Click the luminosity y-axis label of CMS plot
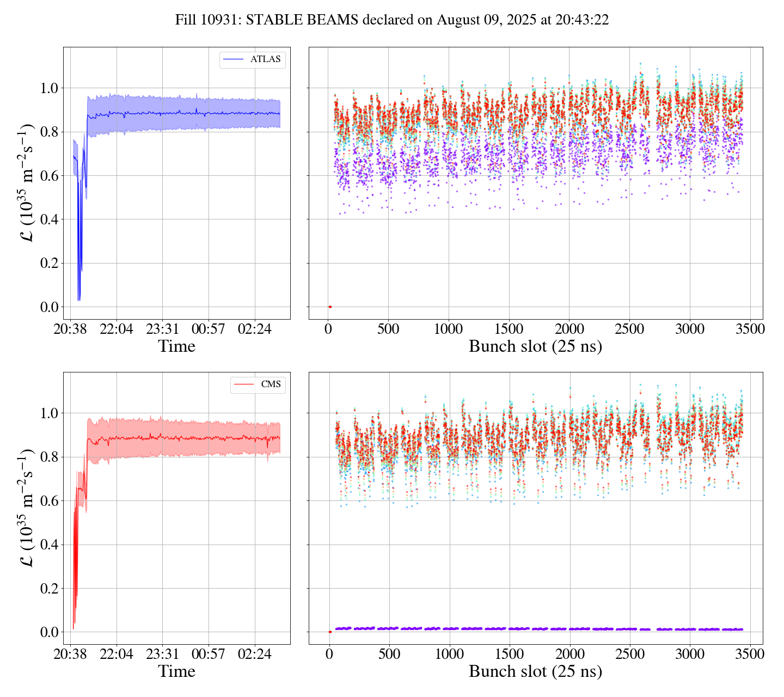 [x=27, y=508]
